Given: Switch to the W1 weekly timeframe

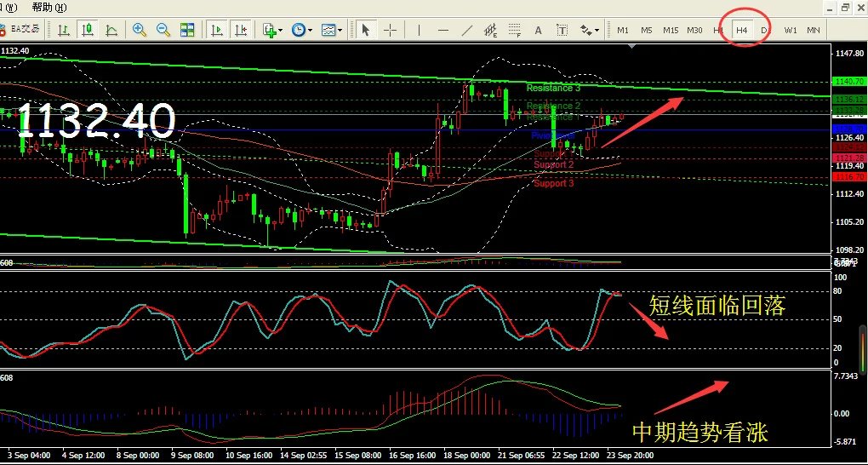Looking at the screenshot, I should 791,31.
